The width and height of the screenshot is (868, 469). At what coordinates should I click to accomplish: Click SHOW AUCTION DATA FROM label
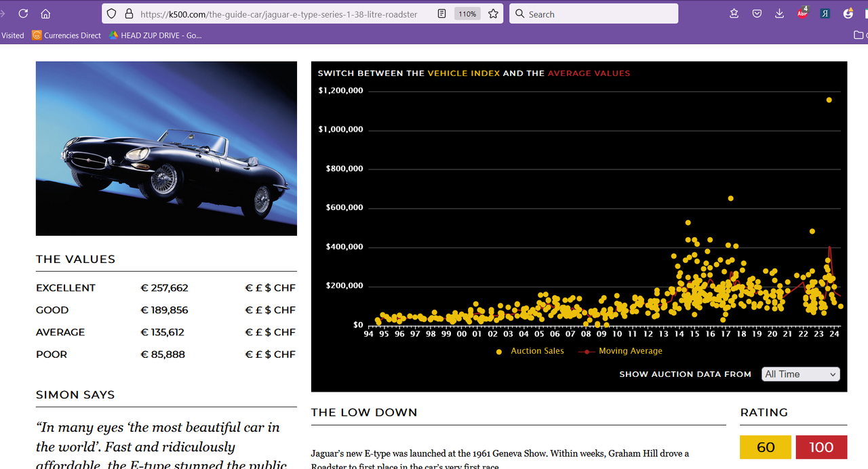pyautogui.click(x=685, y=374)
